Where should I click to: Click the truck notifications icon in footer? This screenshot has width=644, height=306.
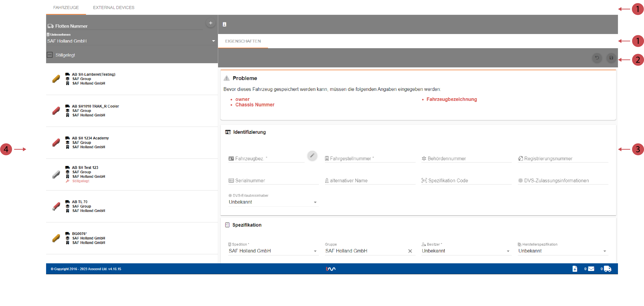pos(607,269)
